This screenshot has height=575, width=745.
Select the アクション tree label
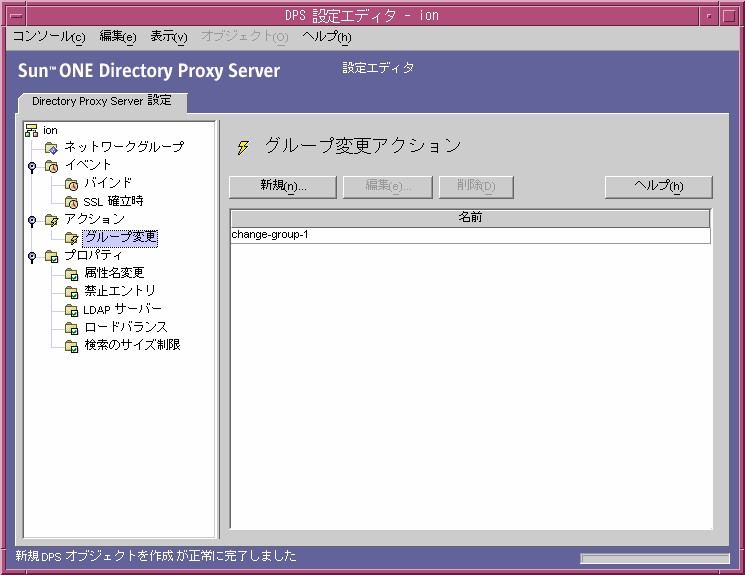click(95, 219)
